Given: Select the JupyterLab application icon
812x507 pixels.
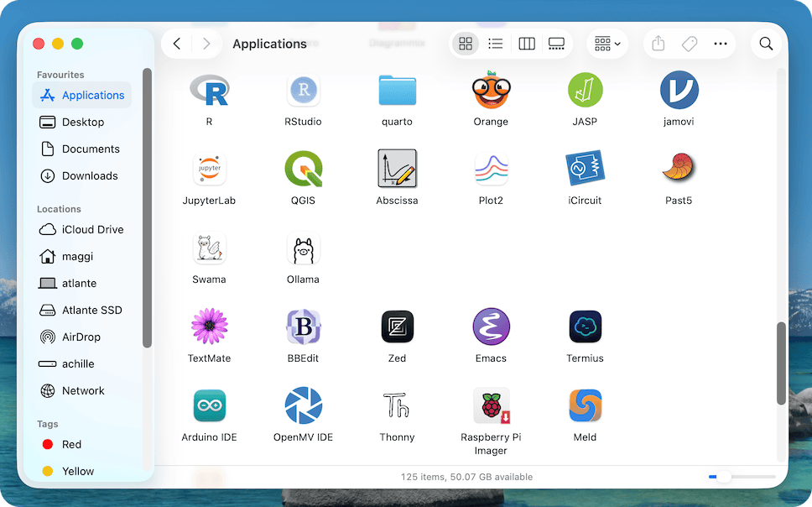Looking at the screenshot, I should (209, 170).
